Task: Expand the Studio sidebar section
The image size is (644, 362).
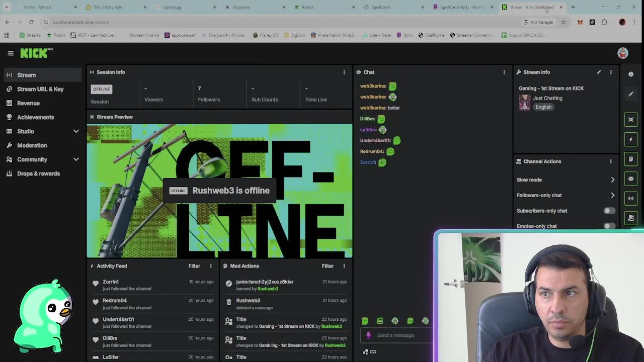Action: coord(76,131)
